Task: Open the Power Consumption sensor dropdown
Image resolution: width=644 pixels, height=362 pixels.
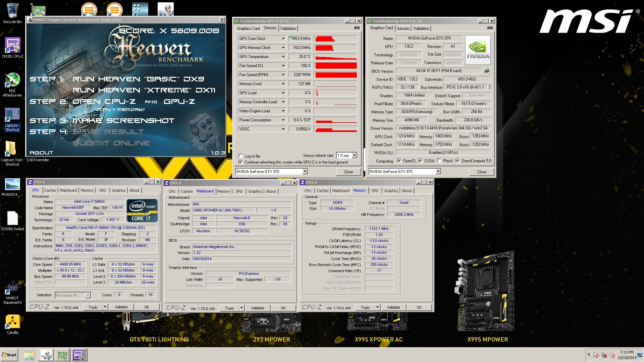Action: [x=283, y=120]
